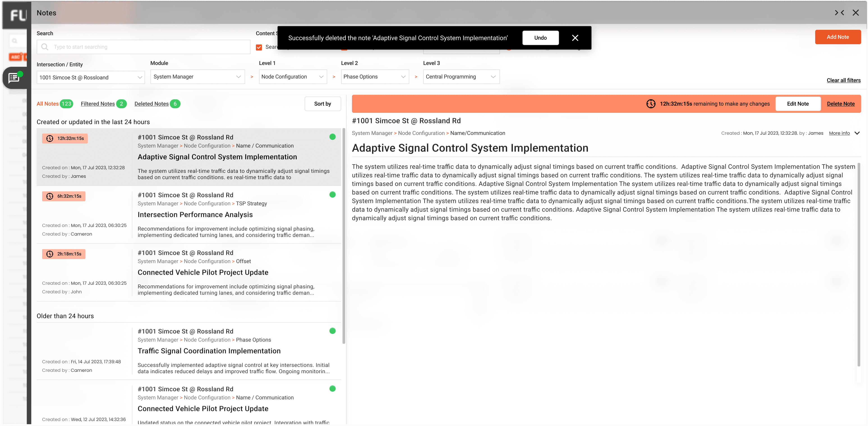This screenshot has width=868, height=426.
Task: Click green status dot on Intersection Performance note
Action: pyautogui.click(x=332, y=194)
